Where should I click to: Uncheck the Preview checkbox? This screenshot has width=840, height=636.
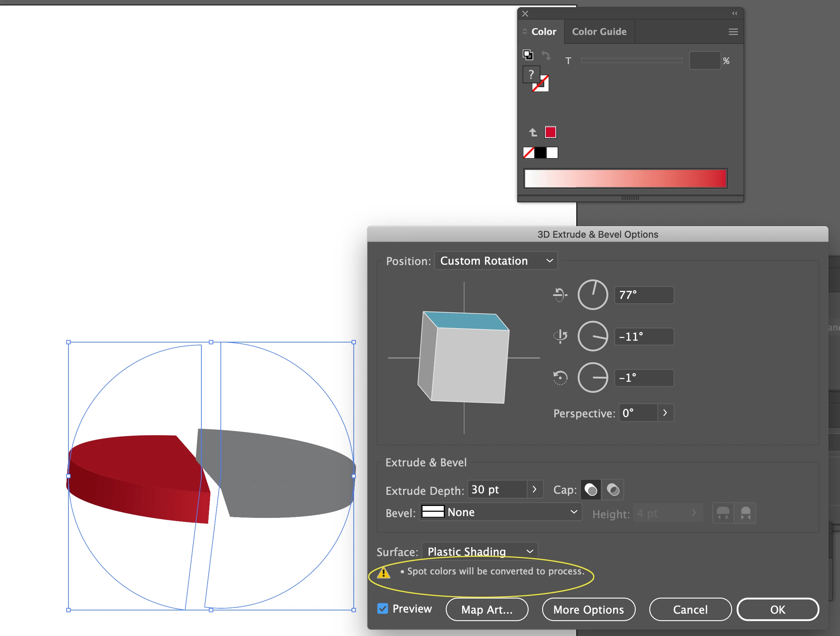(383, 609)
